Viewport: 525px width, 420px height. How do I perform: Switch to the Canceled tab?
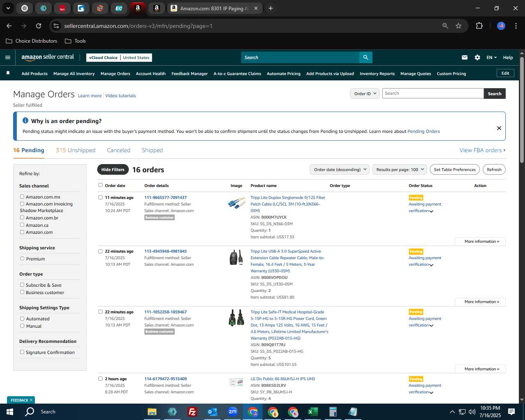coord(119,150)
